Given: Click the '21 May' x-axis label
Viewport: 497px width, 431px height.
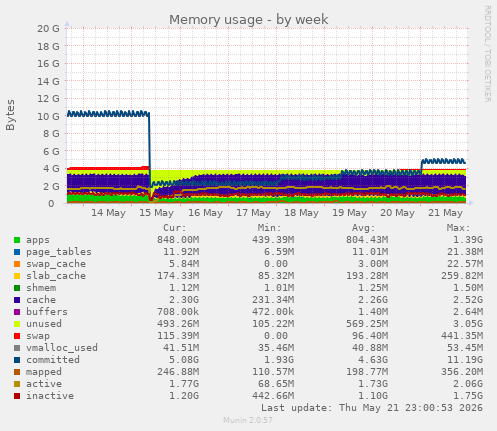Looking at the screenshot, I should pyautogui.click(x=445, y=213).
